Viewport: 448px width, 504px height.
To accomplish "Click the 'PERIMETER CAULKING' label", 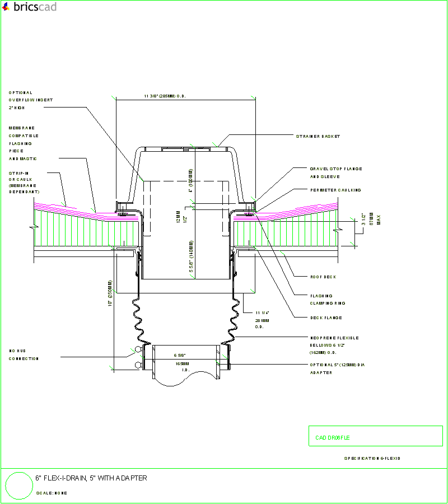I will pos(335,190).
